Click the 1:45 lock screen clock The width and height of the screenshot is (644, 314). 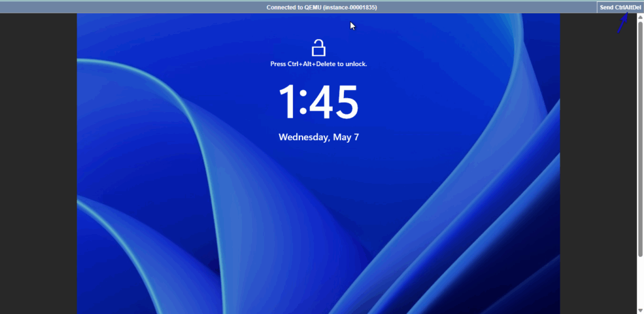coord(318,103)
